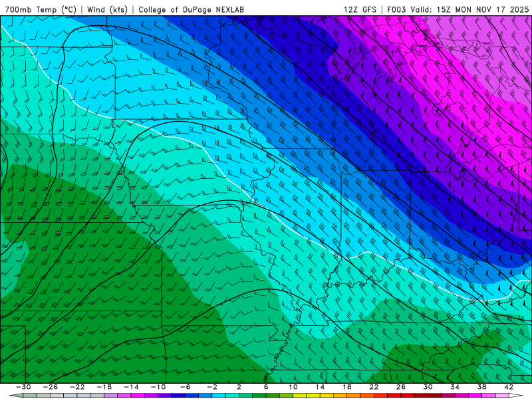
Task: Click the "-14" temperature scale label
Action: 131,387
